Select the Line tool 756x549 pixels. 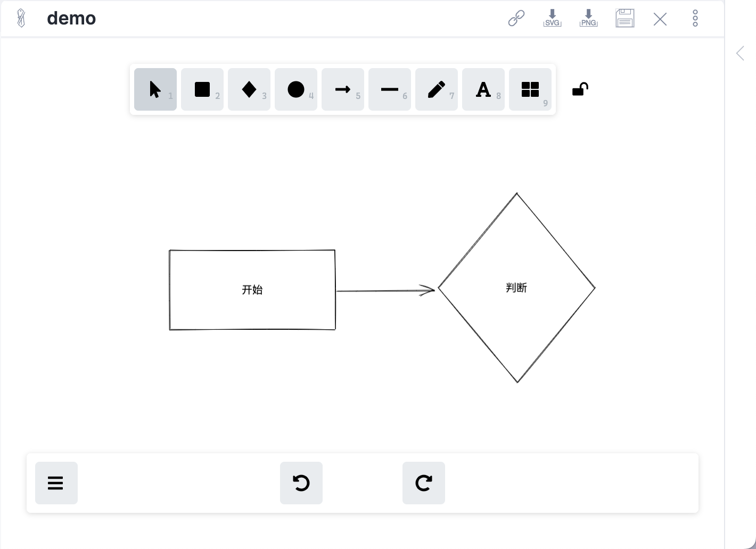[x=390, y=89]
